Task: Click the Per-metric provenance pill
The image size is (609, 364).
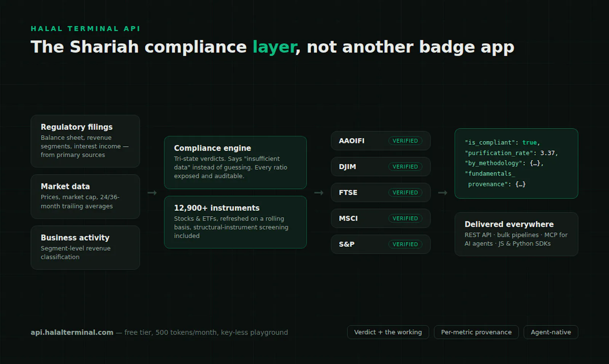Action: point(476,332)
